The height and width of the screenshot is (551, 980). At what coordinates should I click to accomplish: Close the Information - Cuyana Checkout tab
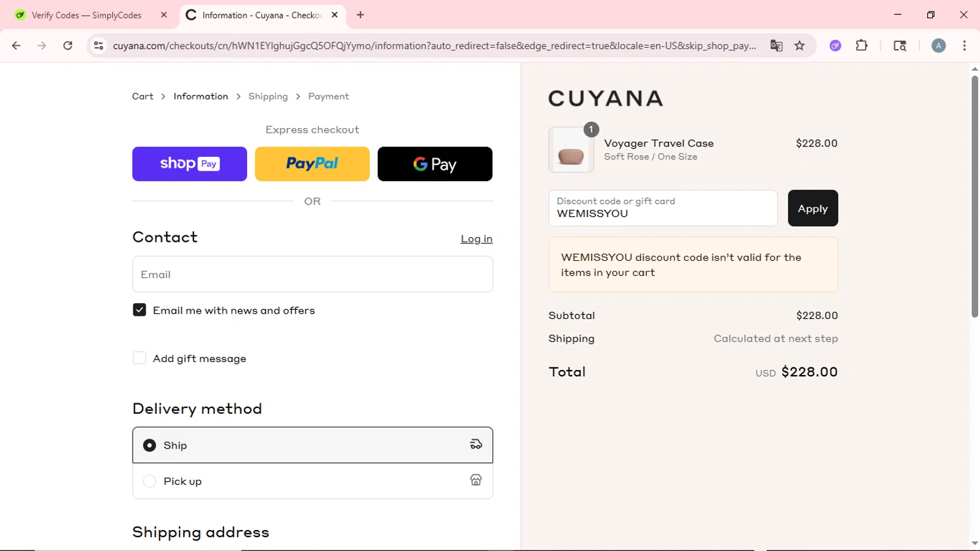tap(335, 14)
